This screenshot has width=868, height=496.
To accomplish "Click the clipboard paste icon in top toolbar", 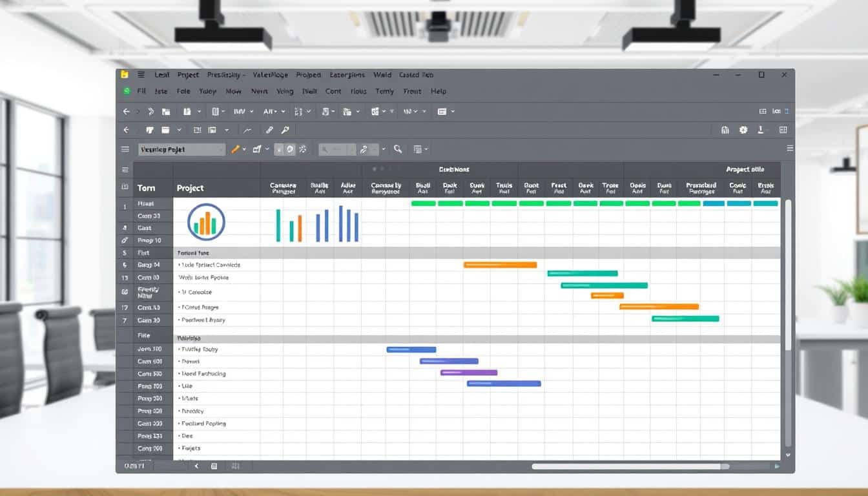I will (187, 112).
